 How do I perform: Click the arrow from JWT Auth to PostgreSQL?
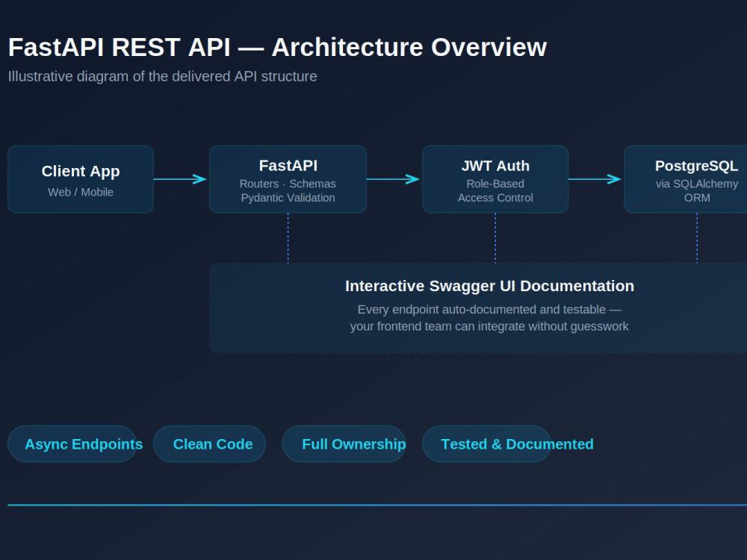[595, 179]
